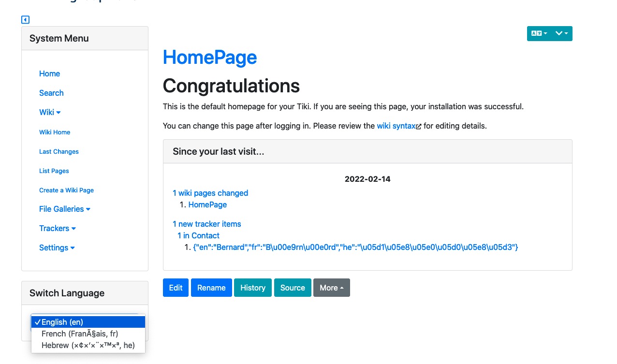Expand the Wiki menu section
The height and width of the screenshot is (364, 617).
point(50,112)
